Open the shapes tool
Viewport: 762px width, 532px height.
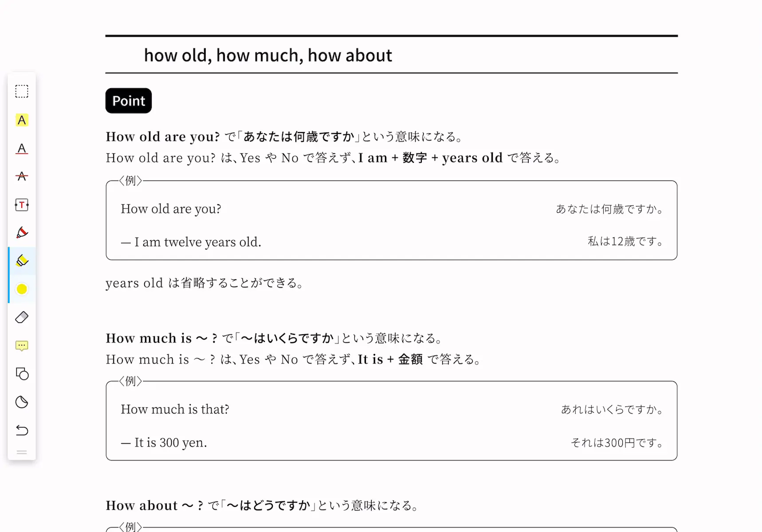click(x=22, y=374)
